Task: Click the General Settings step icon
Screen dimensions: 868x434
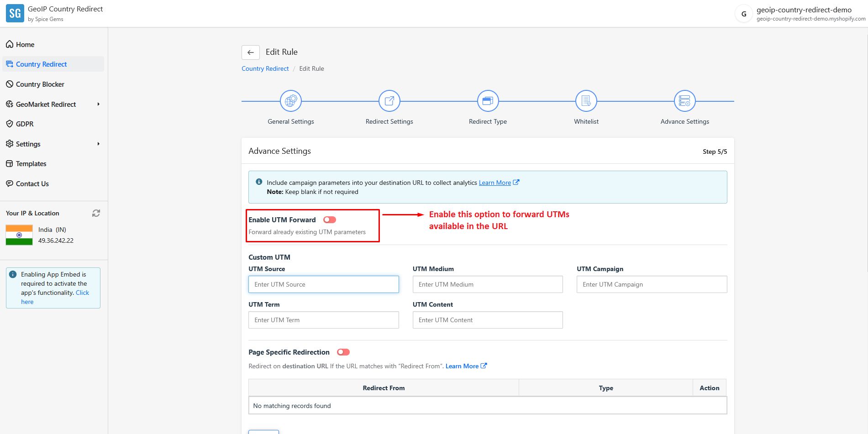Action: coord(291,101)
